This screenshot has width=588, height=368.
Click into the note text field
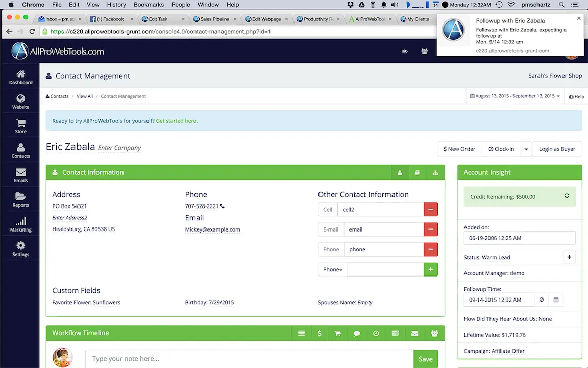[249, 359]
